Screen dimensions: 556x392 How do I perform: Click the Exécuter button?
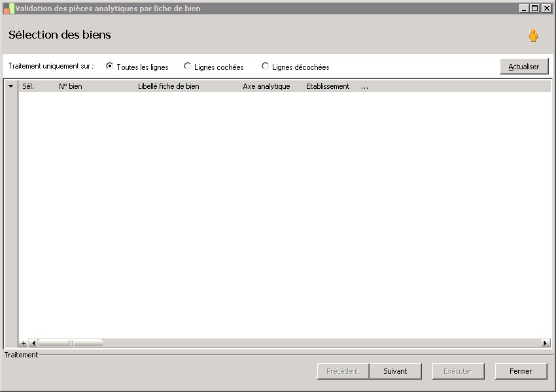(x=457, y=371)
